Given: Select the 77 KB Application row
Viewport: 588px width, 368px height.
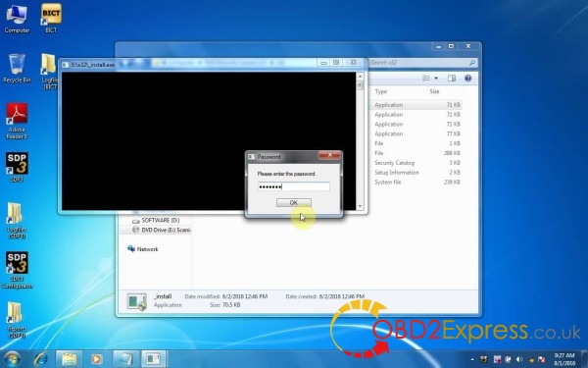Looking at the screenshot, I should point(417,133).
